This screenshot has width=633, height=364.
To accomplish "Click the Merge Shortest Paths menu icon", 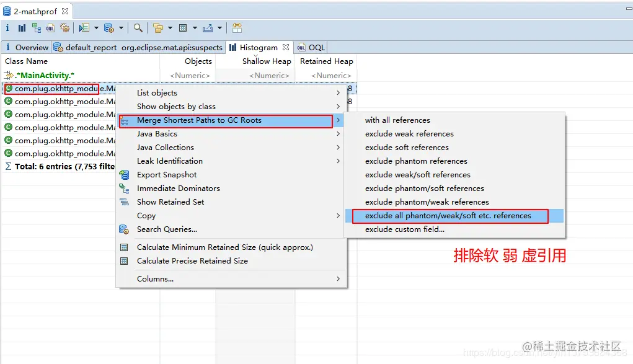I will coord(125,121).
